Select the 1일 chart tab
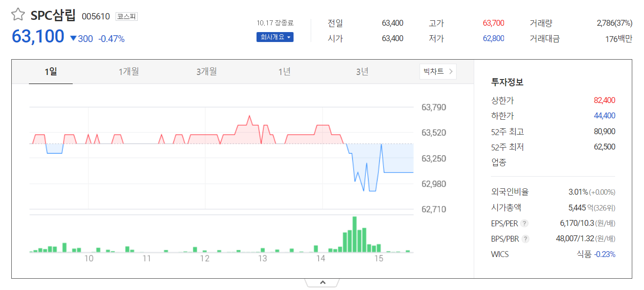644x290 pixels. [x=51, y=71]
